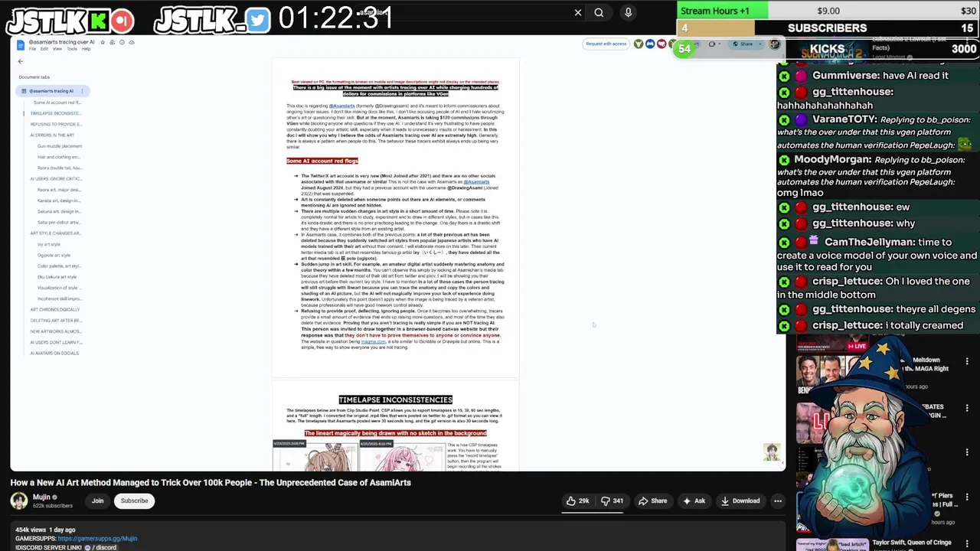Screen dimensions: 980x551
Task: Click the pink-haired timelapse image in document
Action: 402,456
